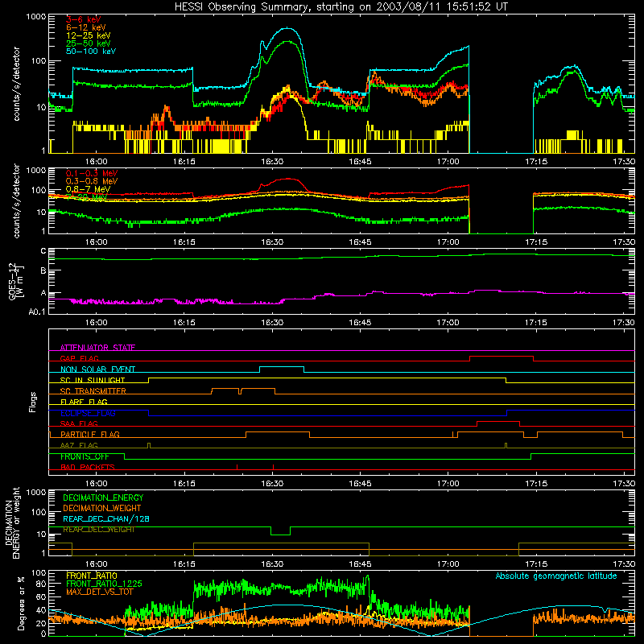The height and width of the screenshot is (644, 644).
Task: Select the 3-6 keV legend label
Action: pos(83,19)
